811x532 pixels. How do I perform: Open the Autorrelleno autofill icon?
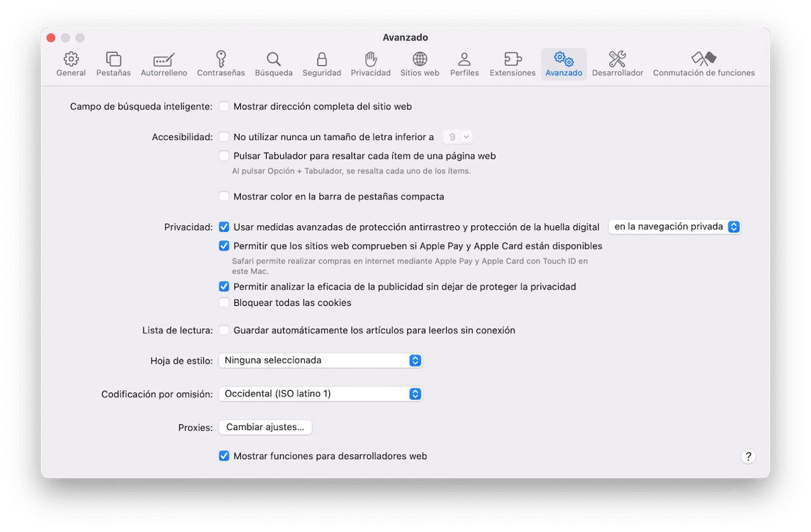pos(163,59)
